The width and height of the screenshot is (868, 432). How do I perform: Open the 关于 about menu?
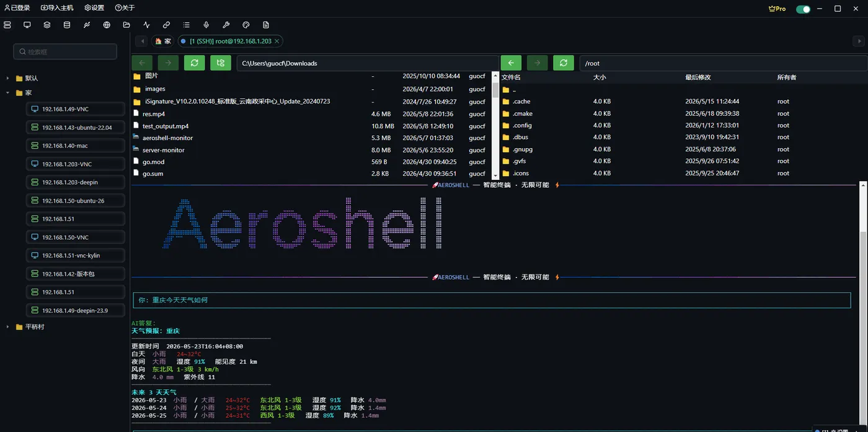click(x=125, y=8)
